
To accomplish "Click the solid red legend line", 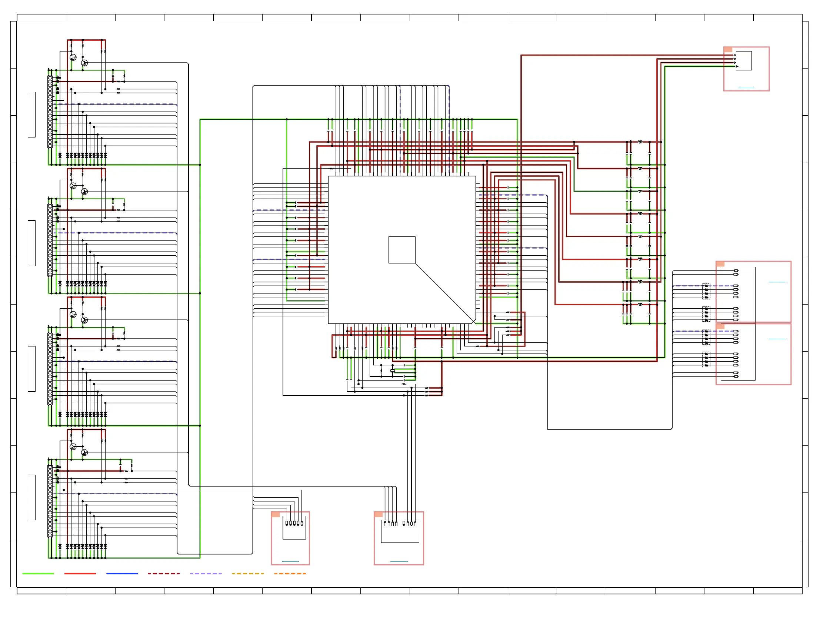I will click(80, 573).
